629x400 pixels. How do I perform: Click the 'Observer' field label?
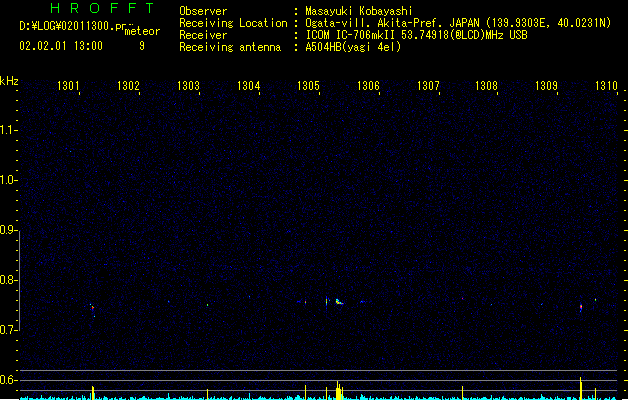point(203,11)
